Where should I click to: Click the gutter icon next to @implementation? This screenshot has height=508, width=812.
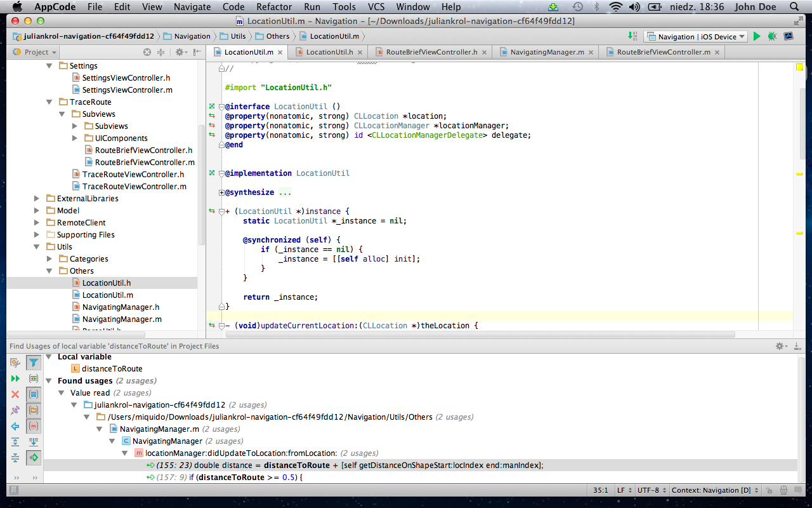tap(212, 173)
